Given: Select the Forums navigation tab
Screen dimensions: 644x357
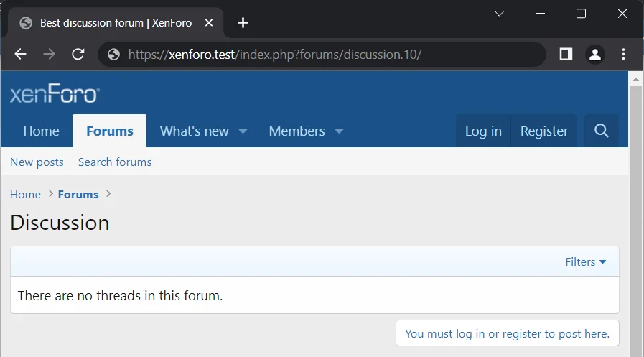Looking at the screenshot, I should point(109,131).
